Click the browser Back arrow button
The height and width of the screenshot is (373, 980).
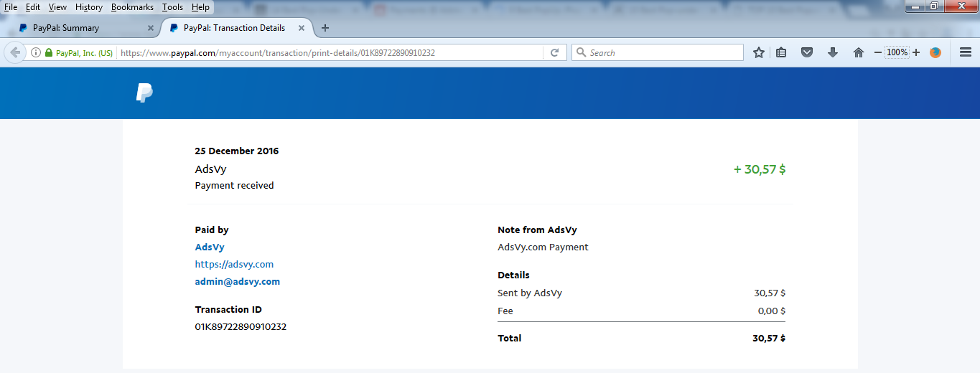15,52
